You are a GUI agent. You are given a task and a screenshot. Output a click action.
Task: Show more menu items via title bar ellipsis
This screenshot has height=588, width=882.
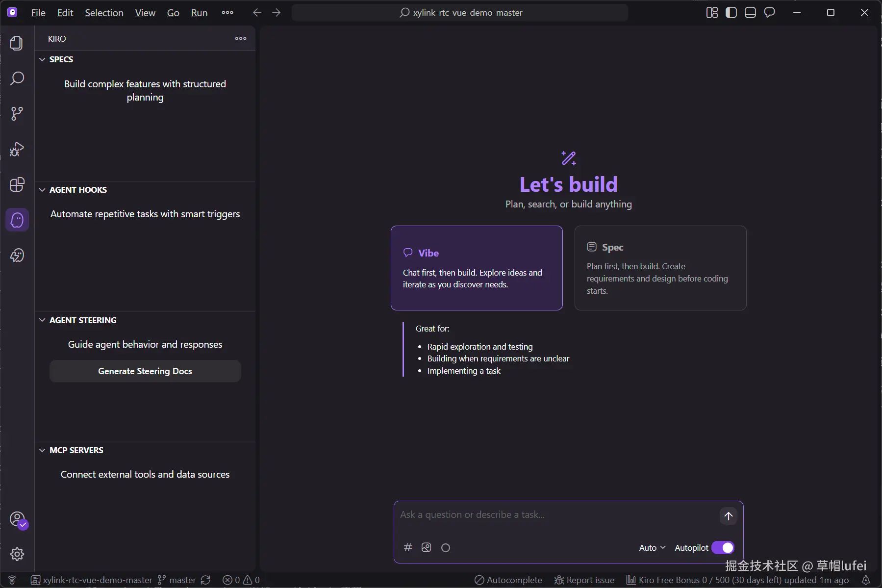pos(227,13)
